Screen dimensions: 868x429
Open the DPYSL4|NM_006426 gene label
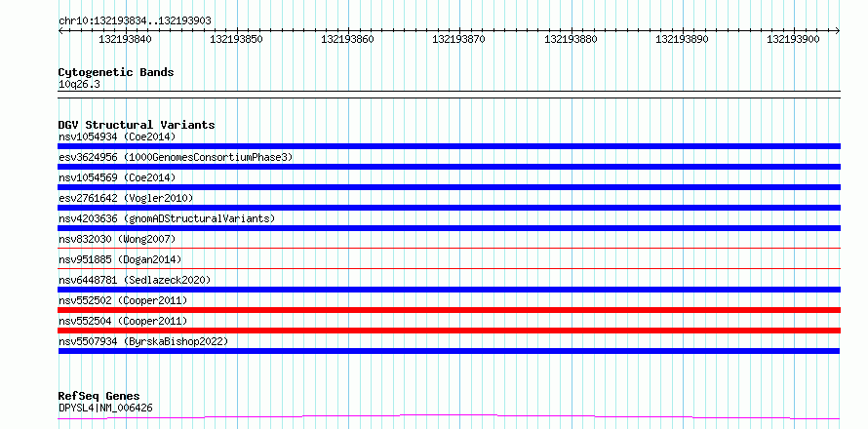pyautogui.click(x=105, y=409)
